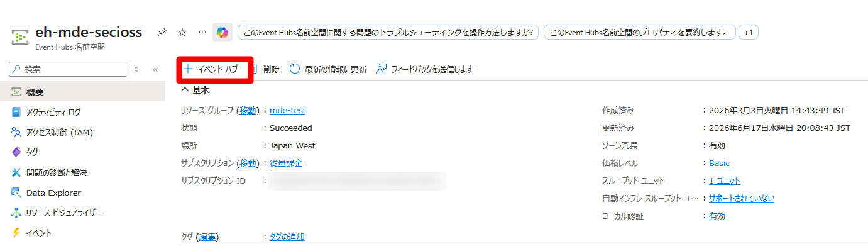Open the Basic pricing tier link

pyautogui.click(x=719, y=163)
